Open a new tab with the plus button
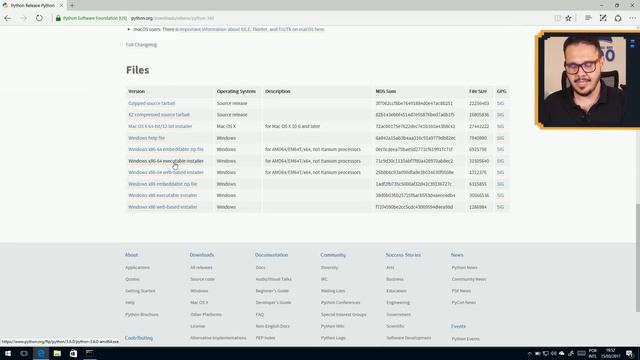 72,5
